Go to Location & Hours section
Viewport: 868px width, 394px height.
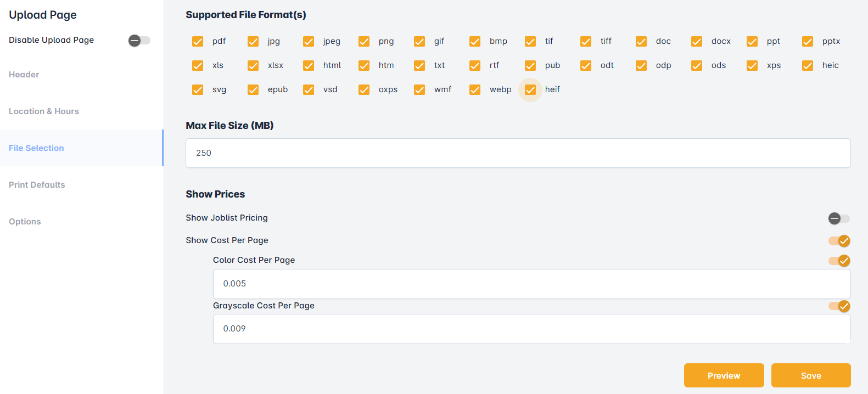44,111
